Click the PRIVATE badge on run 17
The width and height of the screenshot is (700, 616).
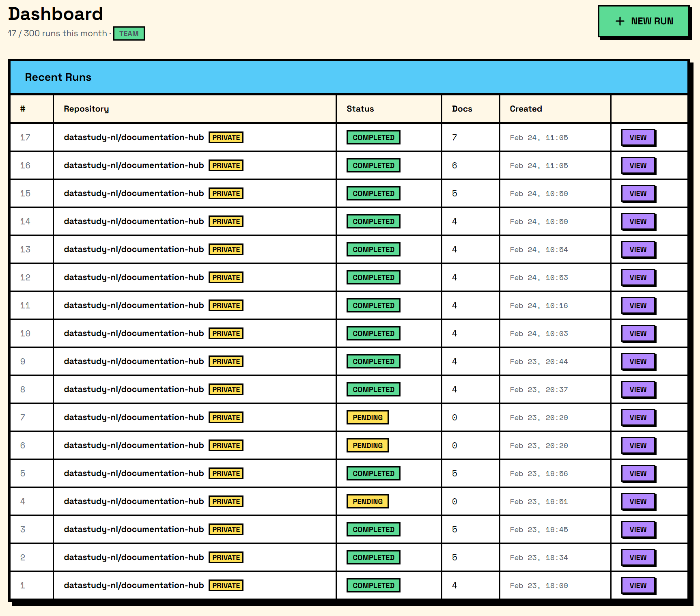226,137
